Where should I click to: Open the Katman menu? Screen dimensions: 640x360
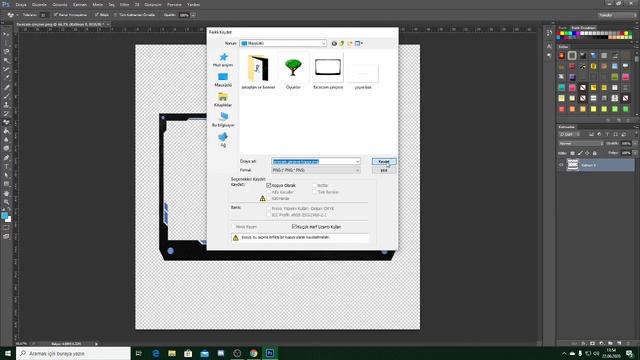[x=80, y=4]
